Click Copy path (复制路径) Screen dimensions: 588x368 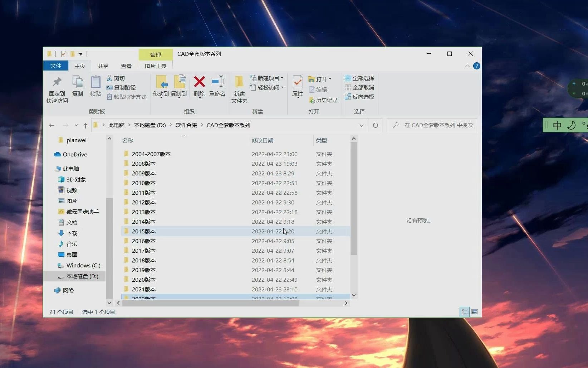coord(121,87)
